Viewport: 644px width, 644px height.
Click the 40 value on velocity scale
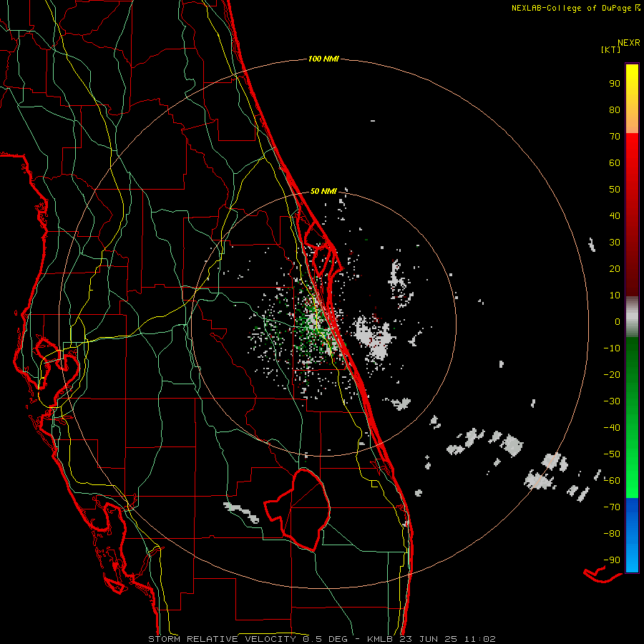(615, 216)
